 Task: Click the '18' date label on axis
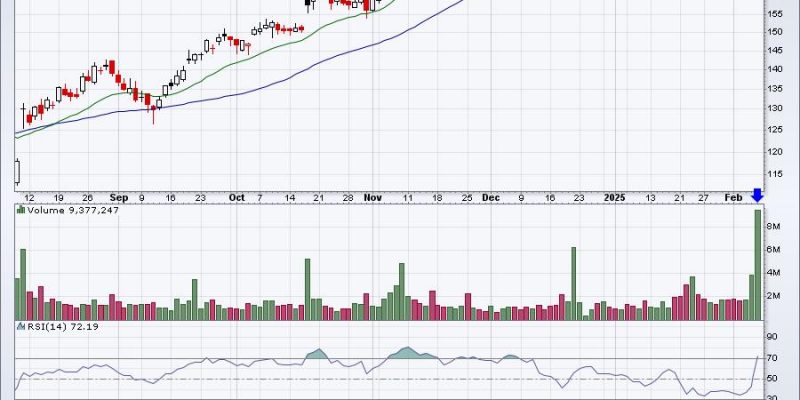pos(437,198)
